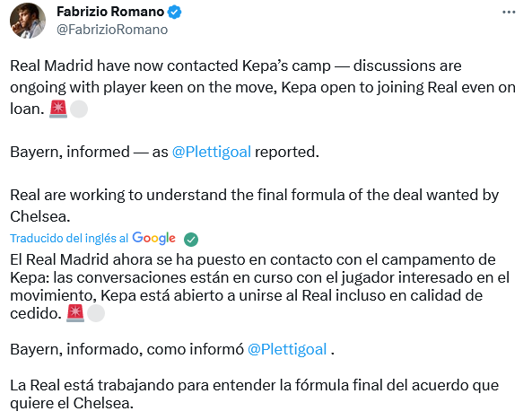Click the white circle emoji after 'cedido.'
532x420 pixels.
pyautogui.click(x=96, y=313)
